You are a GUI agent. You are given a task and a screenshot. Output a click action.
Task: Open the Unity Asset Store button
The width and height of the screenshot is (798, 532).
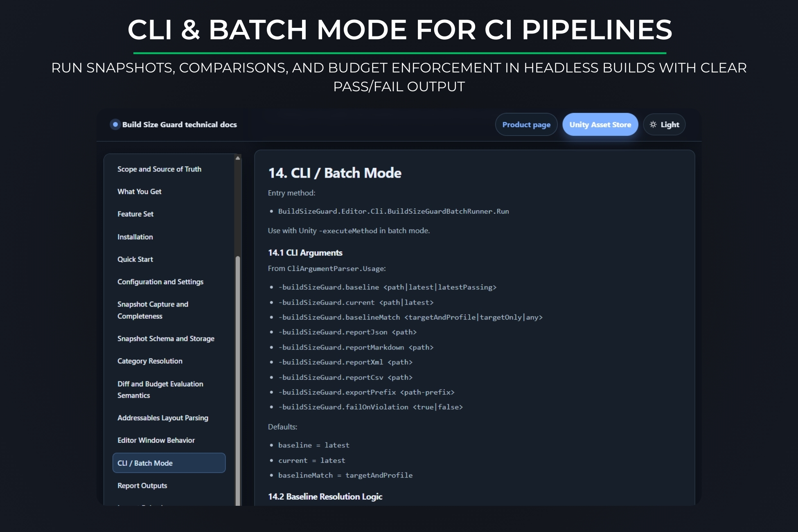(x=600, y=124)
